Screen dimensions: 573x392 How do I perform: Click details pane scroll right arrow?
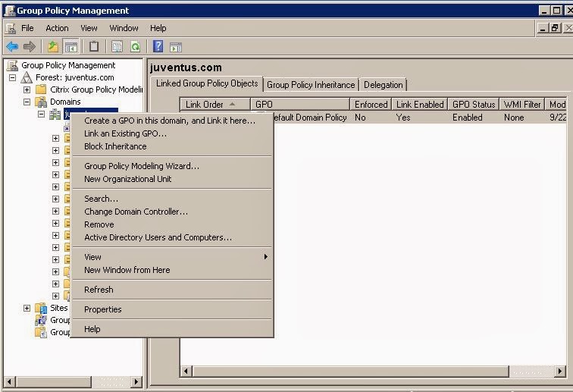(x=560, y=372)
